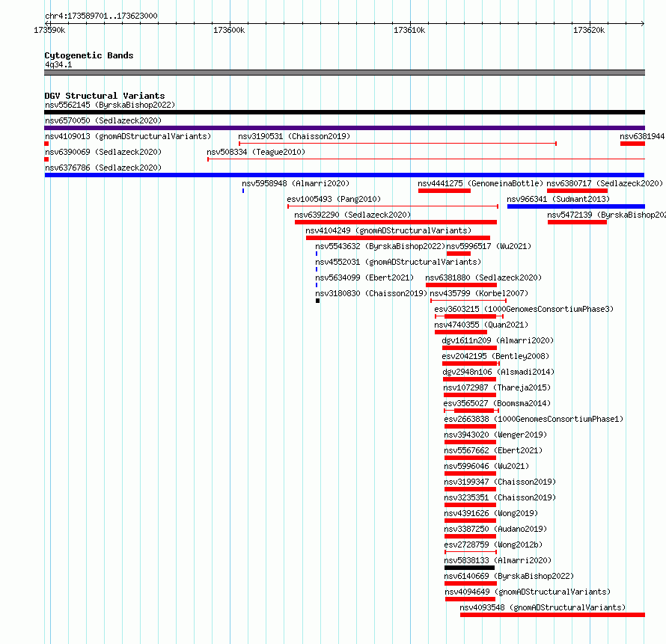Viewport: 666px width, 644px height.
Task: Open nsv6381880 (Sedlazeck2020) label
Action: pyautogui.click(x=483, y=277)
